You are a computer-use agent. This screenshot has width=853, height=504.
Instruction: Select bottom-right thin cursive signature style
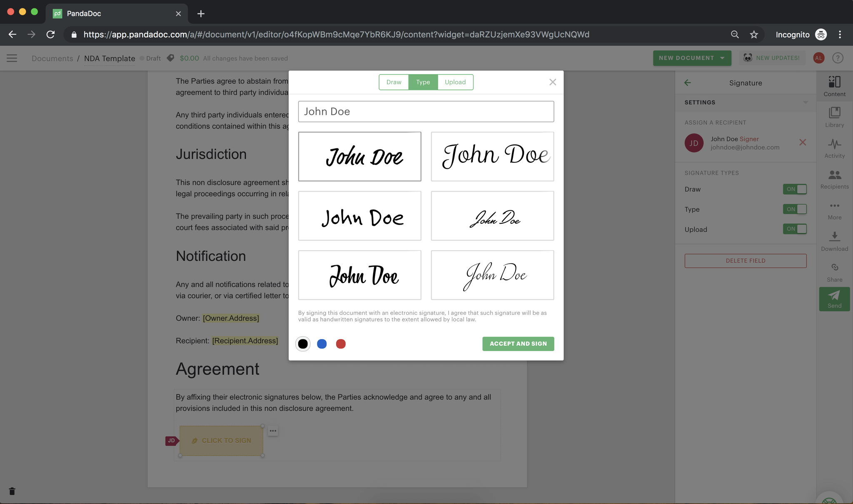492,275
